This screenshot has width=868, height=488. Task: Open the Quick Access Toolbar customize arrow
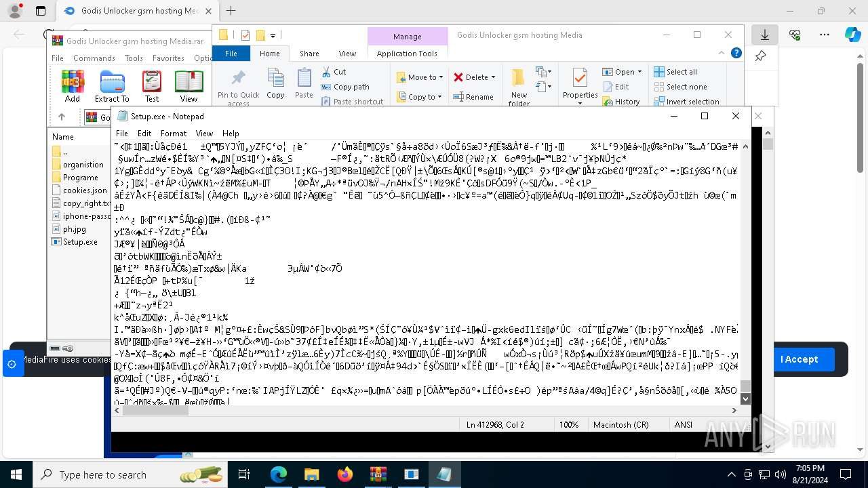[273, 35]
